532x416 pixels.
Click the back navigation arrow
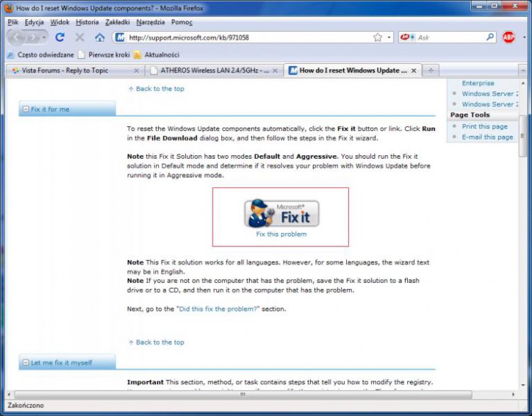tap(17, 38)
